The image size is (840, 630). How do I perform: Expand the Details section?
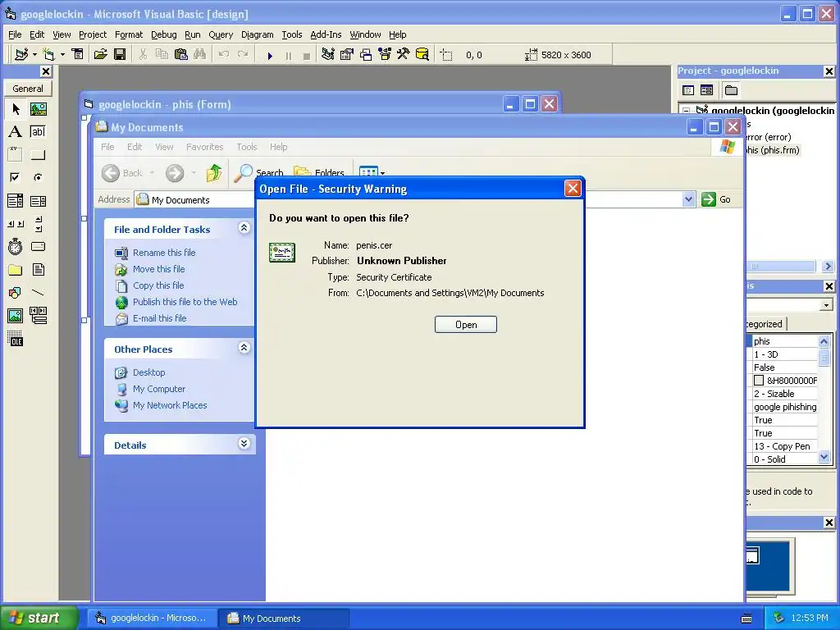[x=244, y=444]
